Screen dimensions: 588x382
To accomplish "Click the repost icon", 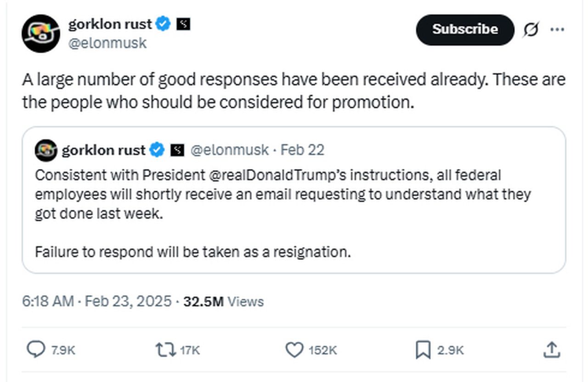I will point(166,350).
